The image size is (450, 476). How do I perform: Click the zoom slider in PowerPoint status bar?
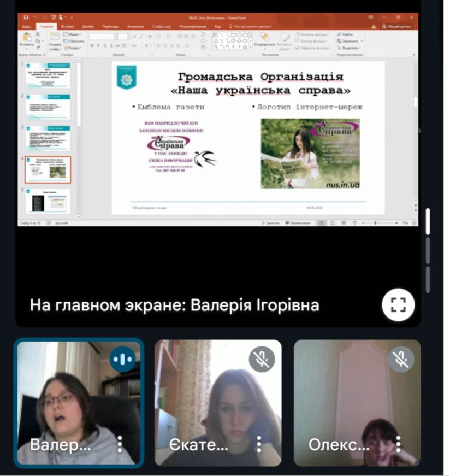[376, 223]
